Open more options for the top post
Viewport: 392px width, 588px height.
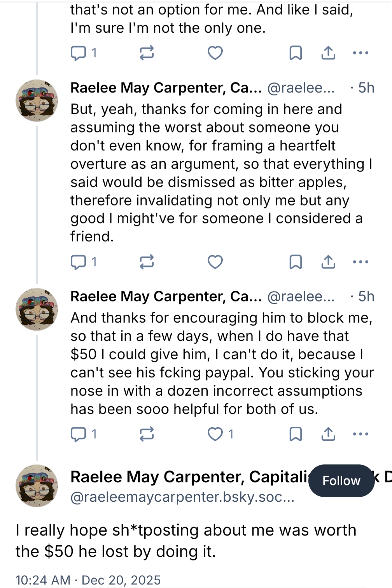tap(360, 52)
